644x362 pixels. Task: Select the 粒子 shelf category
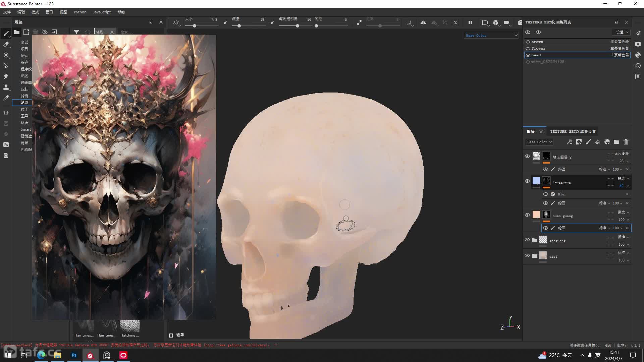pyautogui.click(x=24, y=109)
